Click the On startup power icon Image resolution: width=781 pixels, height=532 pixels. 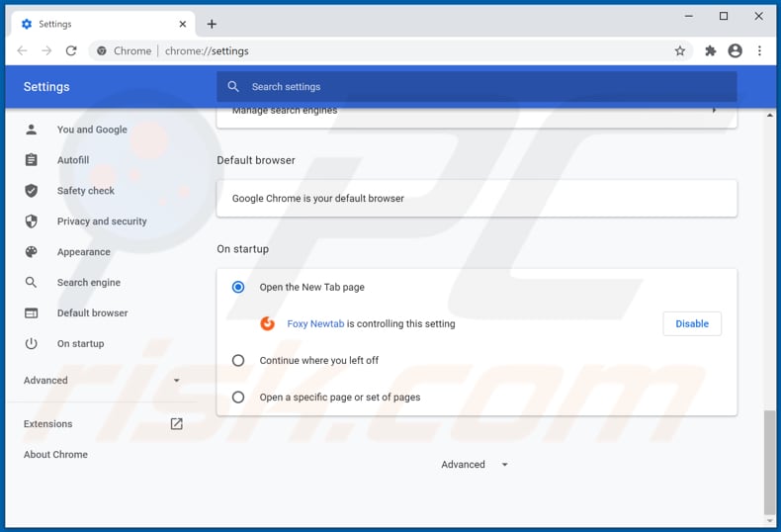(32, 344)
